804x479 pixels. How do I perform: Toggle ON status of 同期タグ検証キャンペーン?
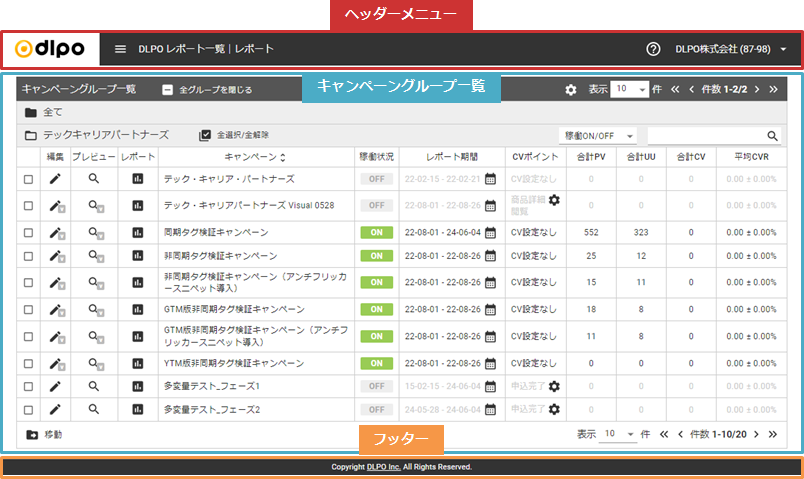click(376, 233)
